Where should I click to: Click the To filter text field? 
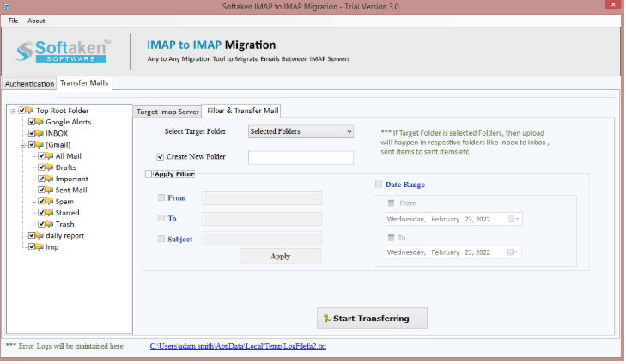262,219
